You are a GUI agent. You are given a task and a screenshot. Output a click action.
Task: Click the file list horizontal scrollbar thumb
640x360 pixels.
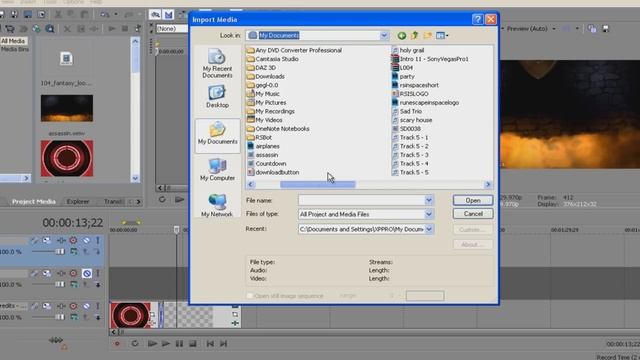(x=318, y=184)
